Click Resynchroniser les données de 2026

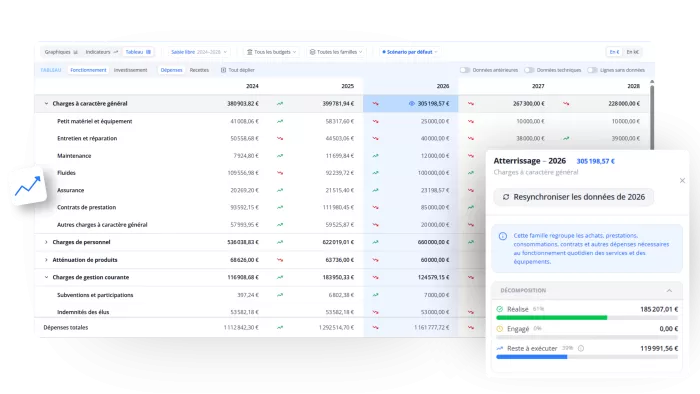coord(574,197)
